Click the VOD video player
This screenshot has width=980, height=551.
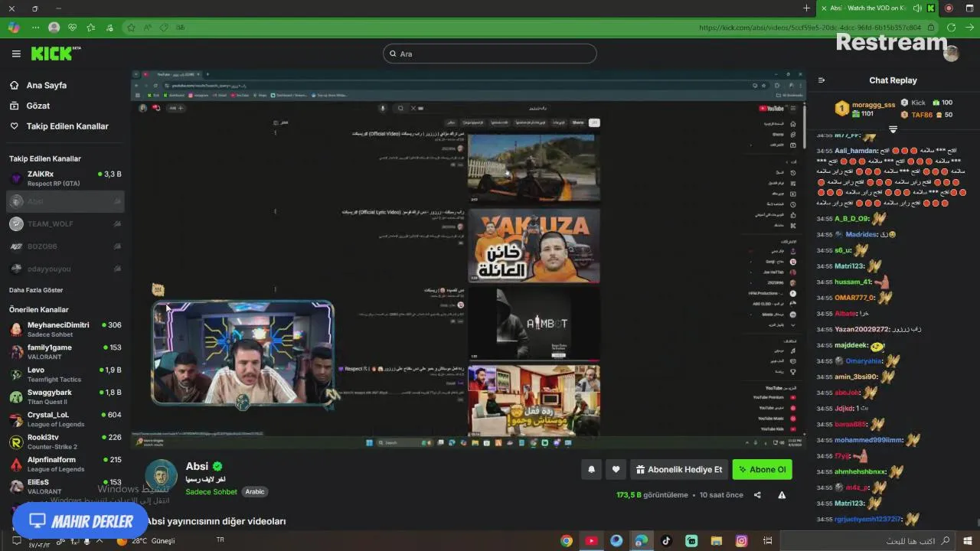click(469, 260)
